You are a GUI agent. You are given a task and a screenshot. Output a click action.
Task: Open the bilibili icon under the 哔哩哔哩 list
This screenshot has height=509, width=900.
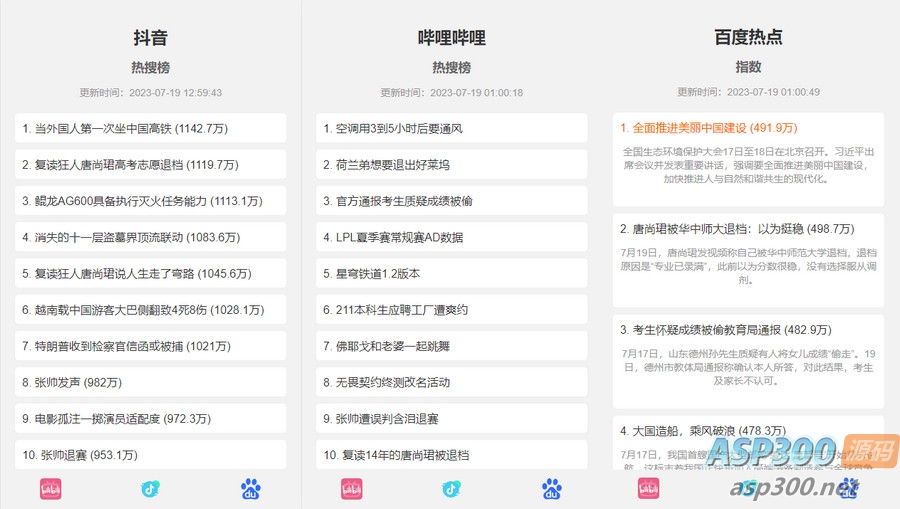click(351, 489)
